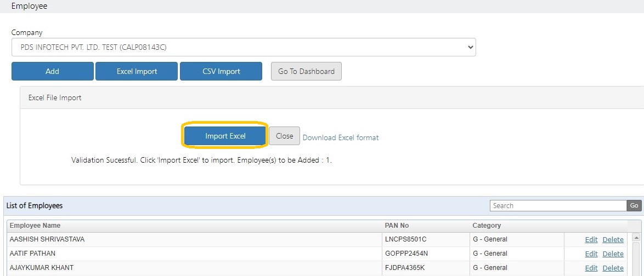Delete AATIF PATHAN record
This screenshot has height=276, width=644.
[613, 254]
